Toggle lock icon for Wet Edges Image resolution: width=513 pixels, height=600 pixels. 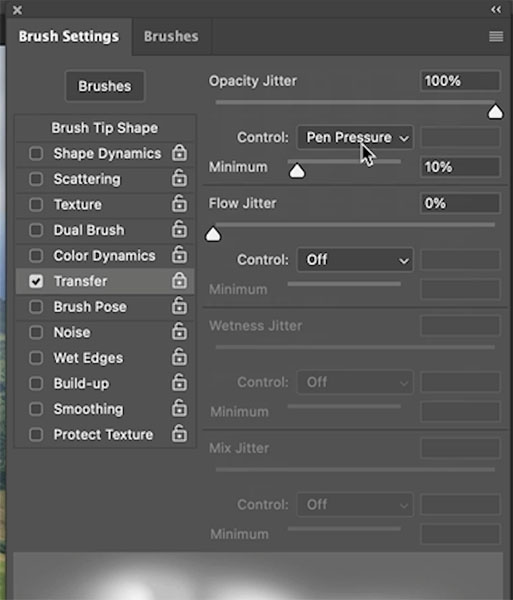point(179,357)
